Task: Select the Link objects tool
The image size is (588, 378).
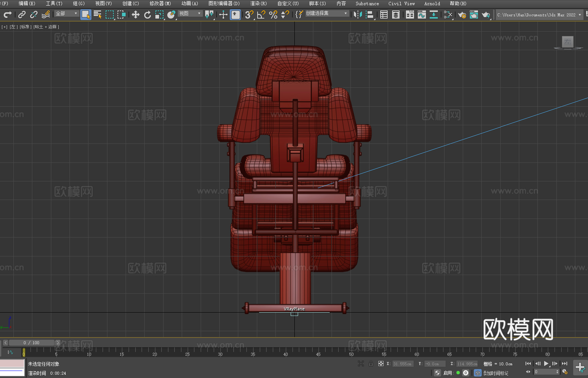Action: click(x=22, y=14)
